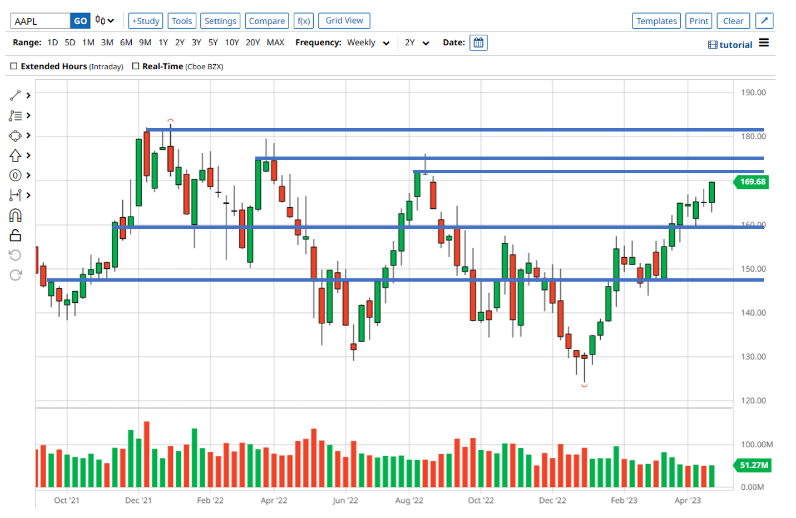The width and height of the screenshot is (796, 518).
Task: Open the date calendar picker
Action: pos(478,43)
